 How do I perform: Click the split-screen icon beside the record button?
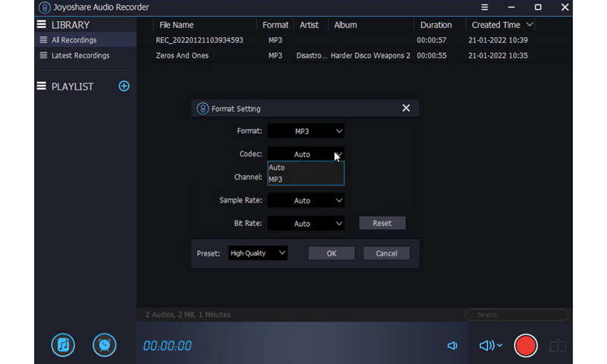[558, 346]
